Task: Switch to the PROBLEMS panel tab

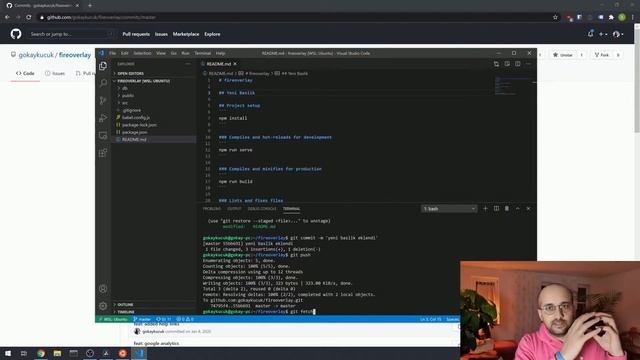Action: (212, 209)
